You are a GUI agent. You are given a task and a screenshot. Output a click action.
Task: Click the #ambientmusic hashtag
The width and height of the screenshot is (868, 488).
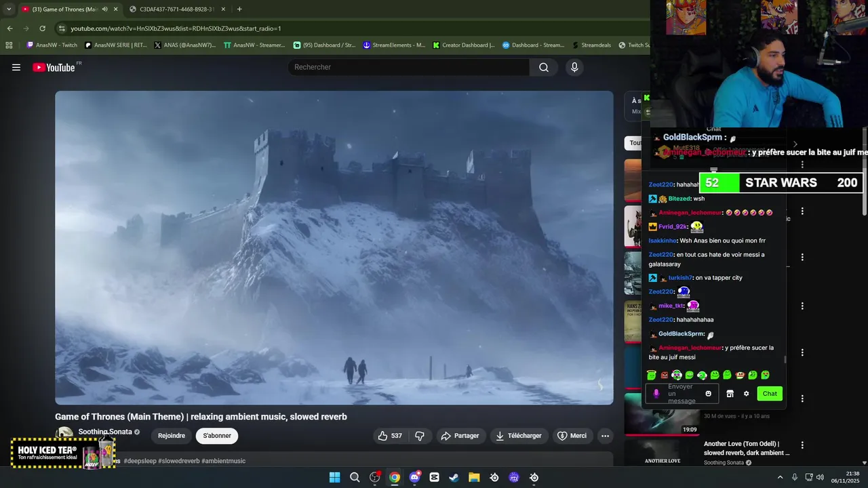(x=224, y=461)
